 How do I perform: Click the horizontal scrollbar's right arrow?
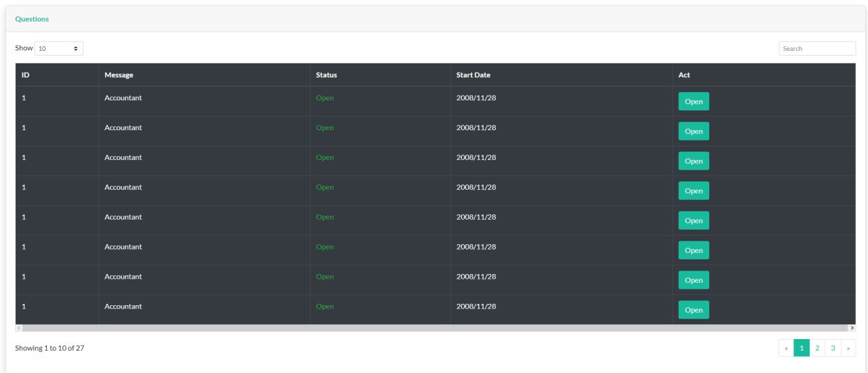click(852, 328)
